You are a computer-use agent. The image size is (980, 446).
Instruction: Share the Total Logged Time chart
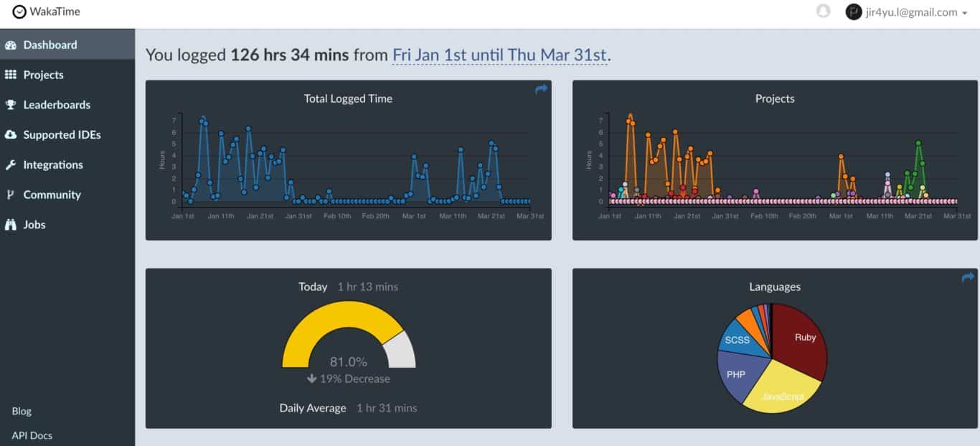pos(541,88)
